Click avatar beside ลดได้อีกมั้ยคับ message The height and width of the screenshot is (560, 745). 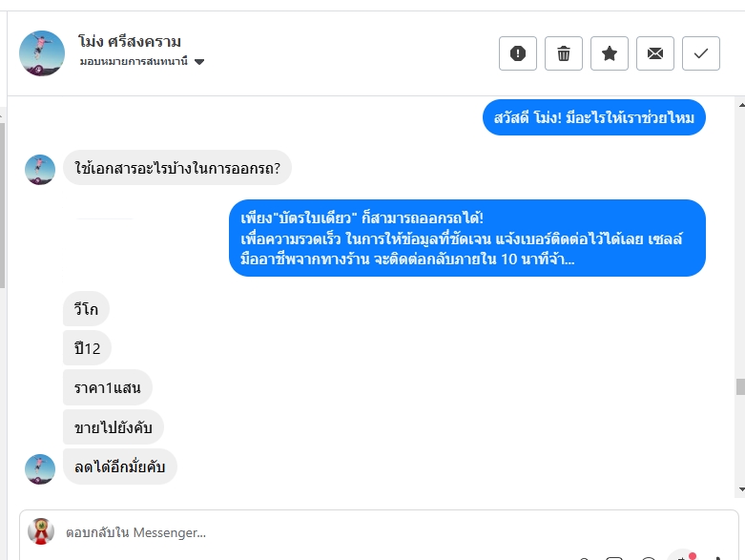pyautogui.click(x=40, y=468)
